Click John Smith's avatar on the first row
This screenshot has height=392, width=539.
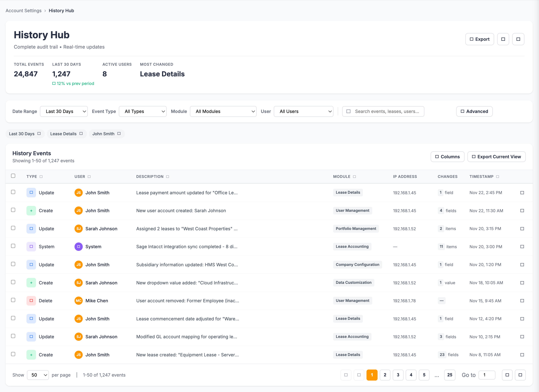78,193
